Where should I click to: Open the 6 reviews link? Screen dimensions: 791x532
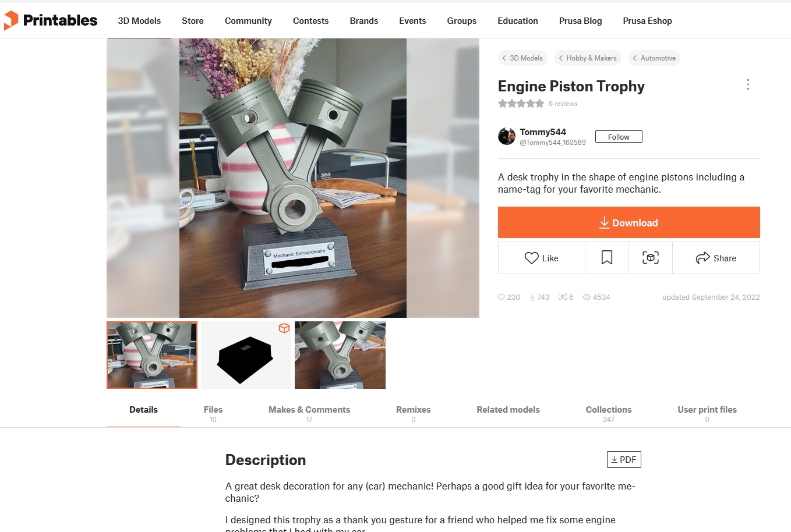pyautogui.click(x=563, y=104)
